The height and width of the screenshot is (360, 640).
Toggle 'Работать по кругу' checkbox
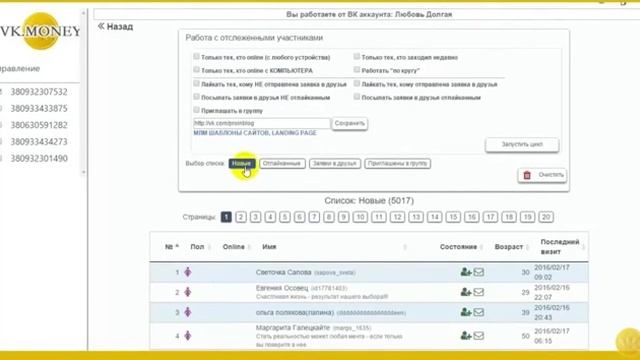click(x=357, y=70)
